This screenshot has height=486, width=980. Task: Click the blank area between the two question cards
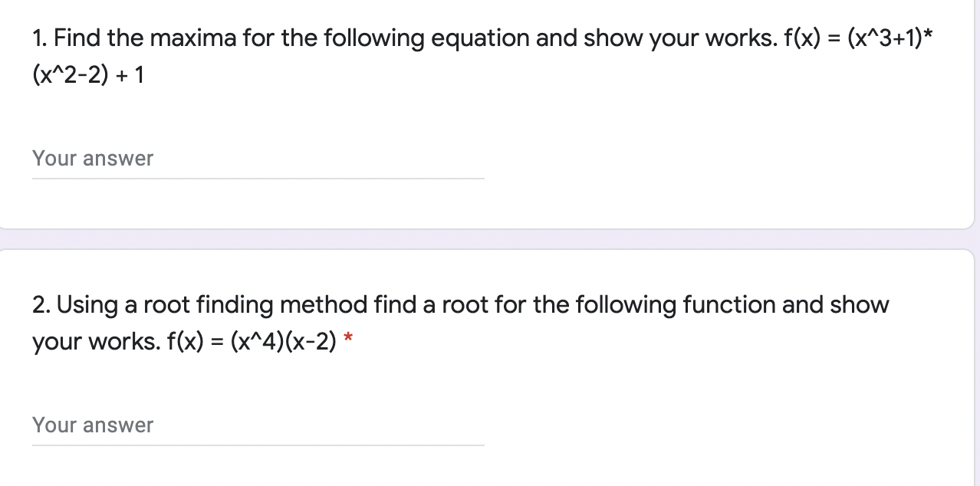pyautogui.click(x=491, y=240)
